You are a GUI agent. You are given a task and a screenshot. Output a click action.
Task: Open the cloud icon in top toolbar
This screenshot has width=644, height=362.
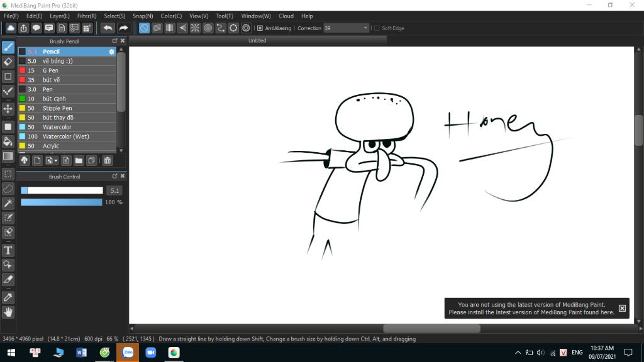[x=11, y=28]
